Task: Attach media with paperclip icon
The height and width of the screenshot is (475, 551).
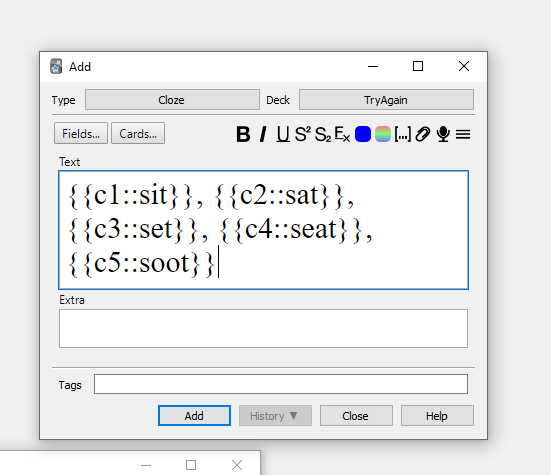Action: click(423, 134)
